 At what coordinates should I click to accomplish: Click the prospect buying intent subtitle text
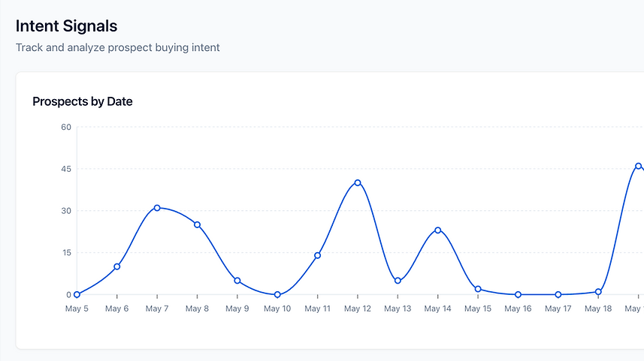point(118,48)
